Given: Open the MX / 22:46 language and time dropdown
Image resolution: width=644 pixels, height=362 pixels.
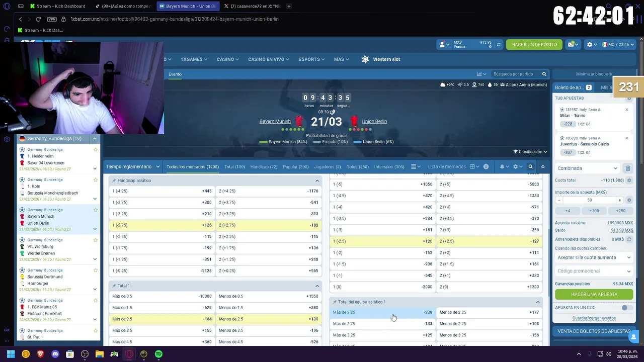Looking at the screenshot, I should 618,44.
